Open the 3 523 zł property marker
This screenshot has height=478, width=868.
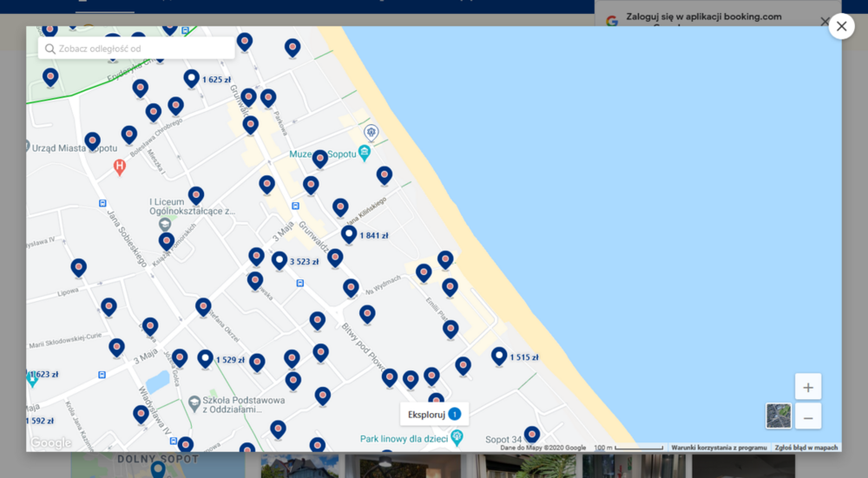tap(279, 259)
